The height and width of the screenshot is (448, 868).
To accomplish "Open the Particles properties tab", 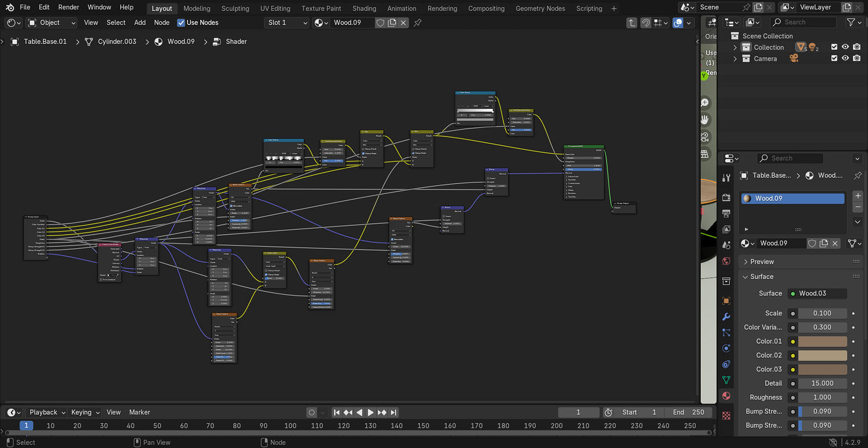I will [x=726, y=333].
